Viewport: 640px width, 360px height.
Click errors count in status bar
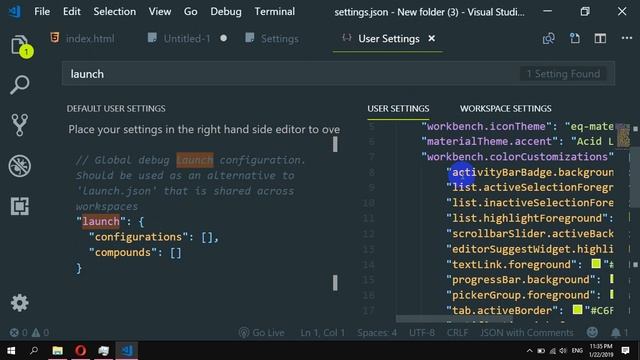19,333
